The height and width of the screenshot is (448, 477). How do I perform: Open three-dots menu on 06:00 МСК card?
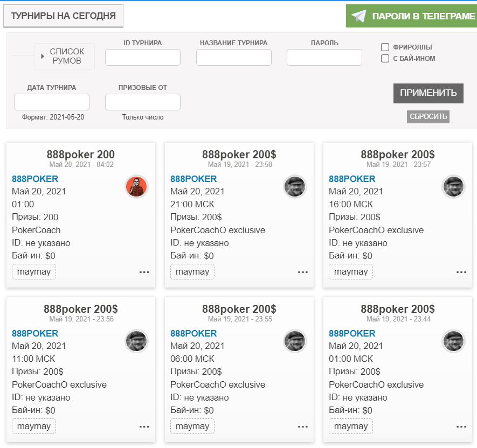point(303,426)
